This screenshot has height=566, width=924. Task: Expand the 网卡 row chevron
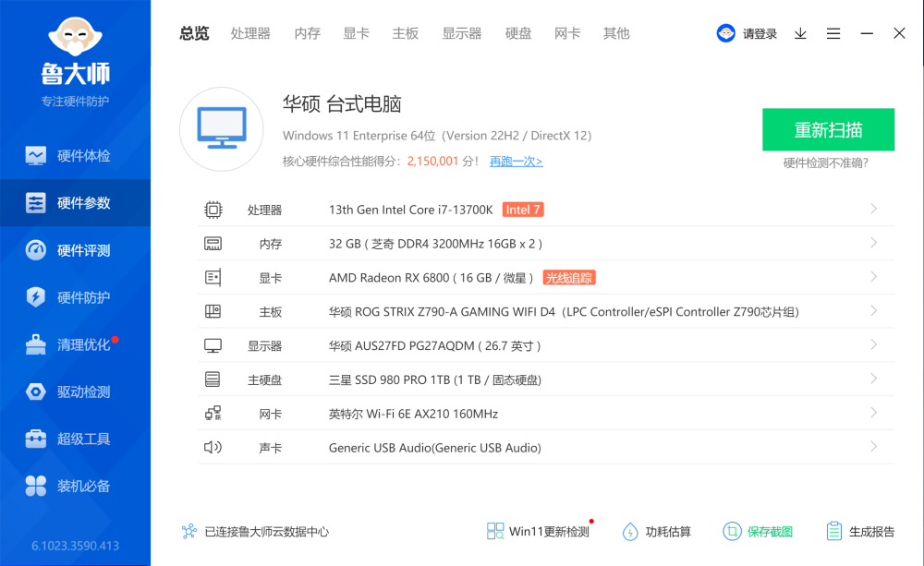point(874,413)
